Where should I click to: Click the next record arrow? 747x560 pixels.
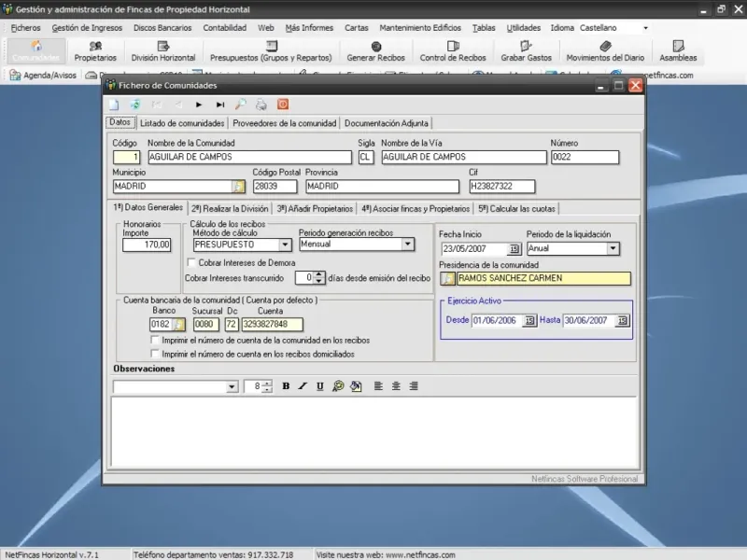point(199,105)
